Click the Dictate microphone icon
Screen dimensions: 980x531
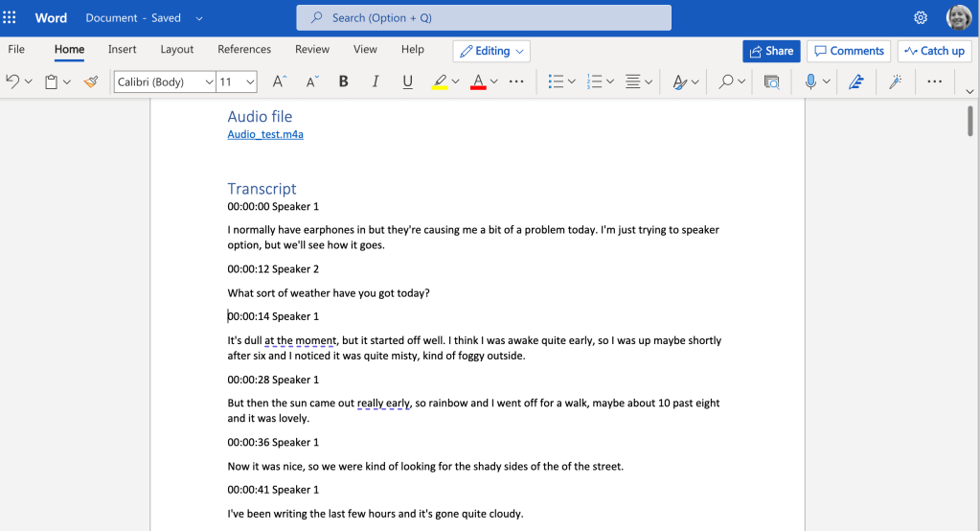coord(810,82)
